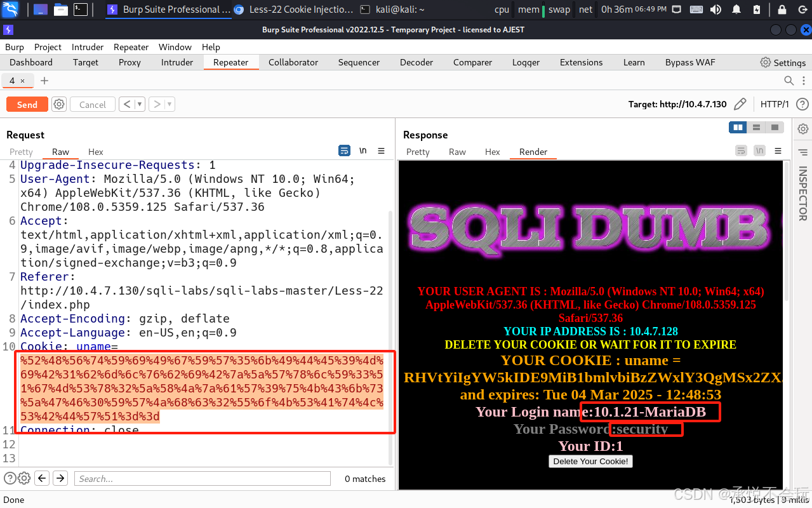This screenshot has width=812, height=508.
Task: Open the Response editor options menu
Action: (778, 150)
